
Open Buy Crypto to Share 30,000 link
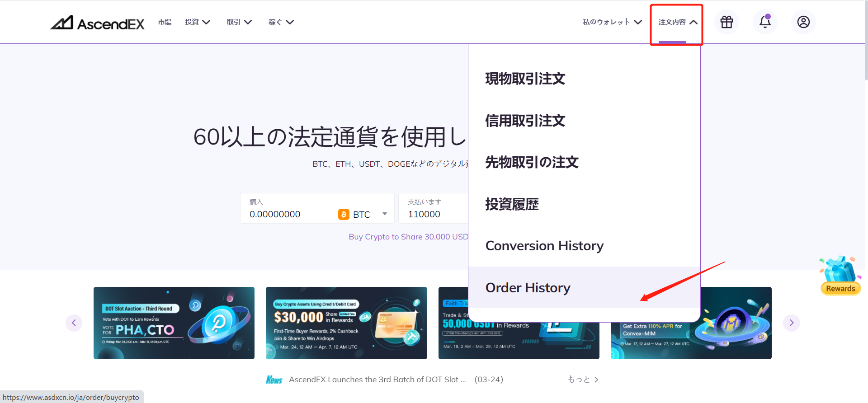pyautogui.click(x=409, y=237)
